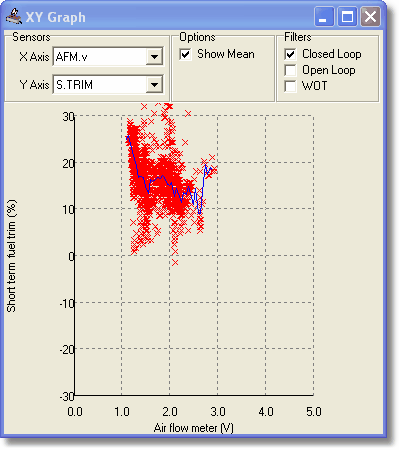Close the XY Graph window
This screenshot has width=399, height=450.
click(x=370, y=16)
